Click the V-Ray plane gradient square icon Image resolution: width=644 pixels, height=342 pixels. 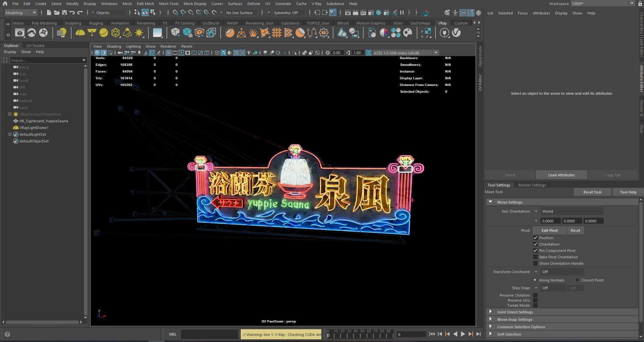tap(157, 33)
